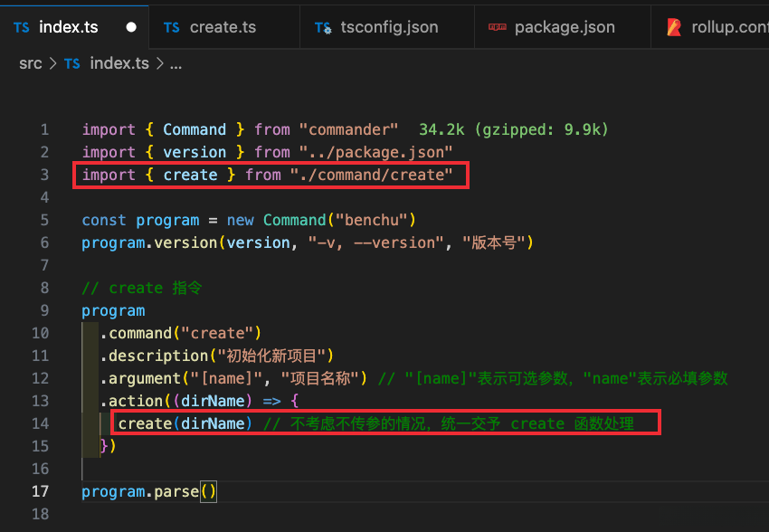Click the "./command/create" import path
The width and height of the screenshot is (769, 532).
pyautogui.click(x=371, y=175)
